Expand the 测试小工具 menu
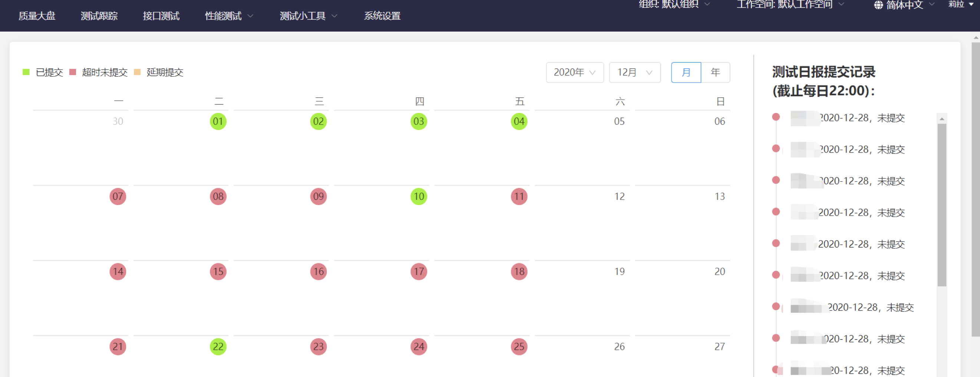Viewport: 980px width, 377px height. [308, 16]
